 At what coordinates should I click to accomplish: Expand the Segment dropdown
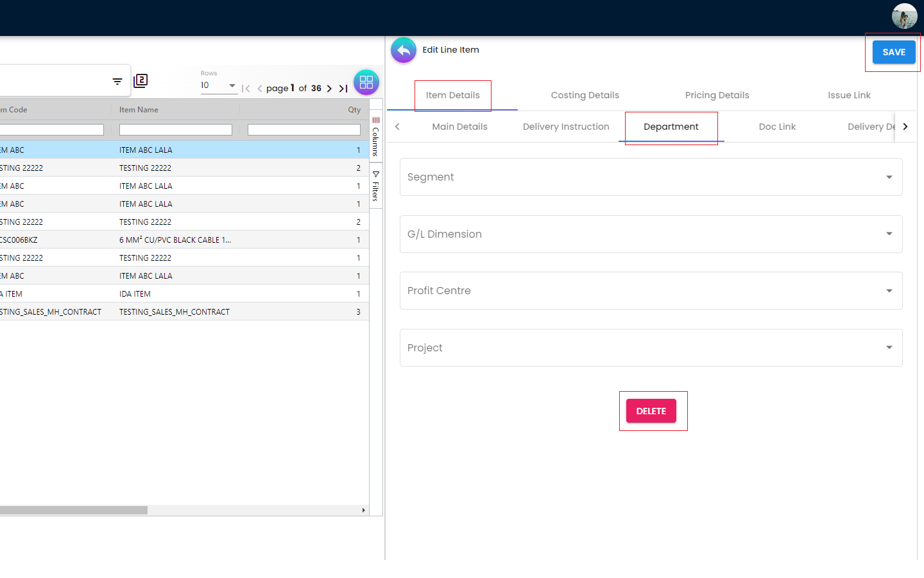point(651,177)
